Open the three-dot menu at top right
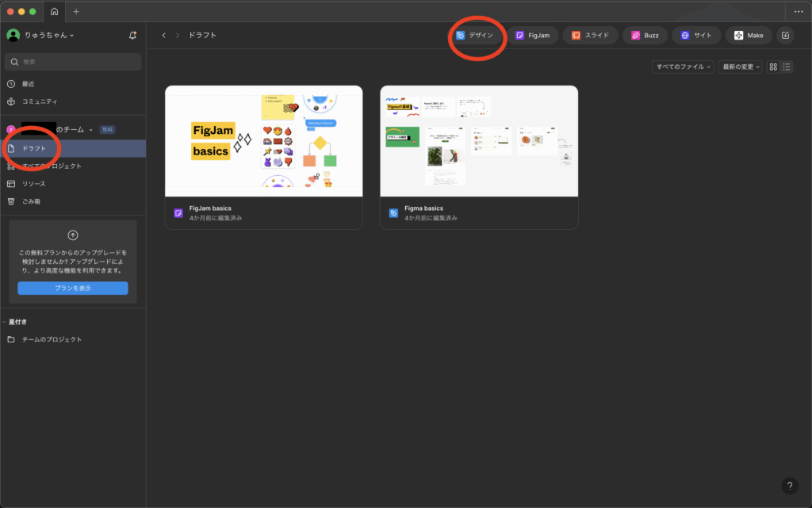This screenshot has height=508, width=812. point(798,12)
